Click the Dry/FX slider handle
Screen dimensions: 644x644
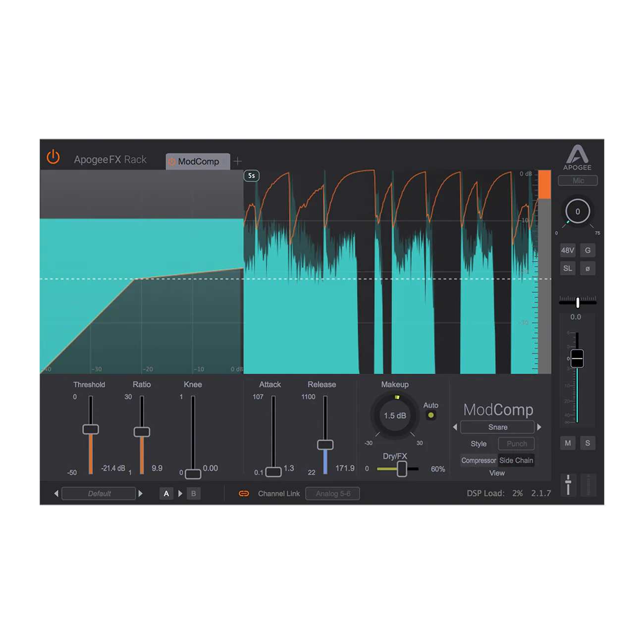tap(402, 469)
